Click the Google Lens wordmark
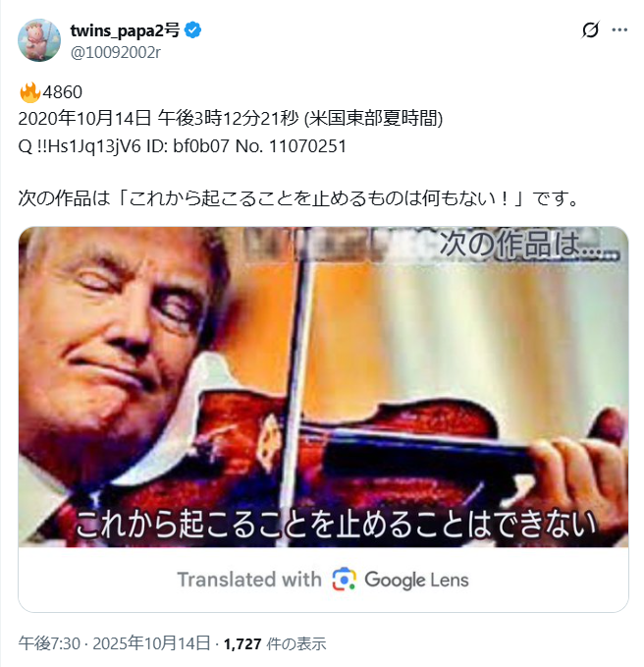644x667 pixels. point(416,580)
